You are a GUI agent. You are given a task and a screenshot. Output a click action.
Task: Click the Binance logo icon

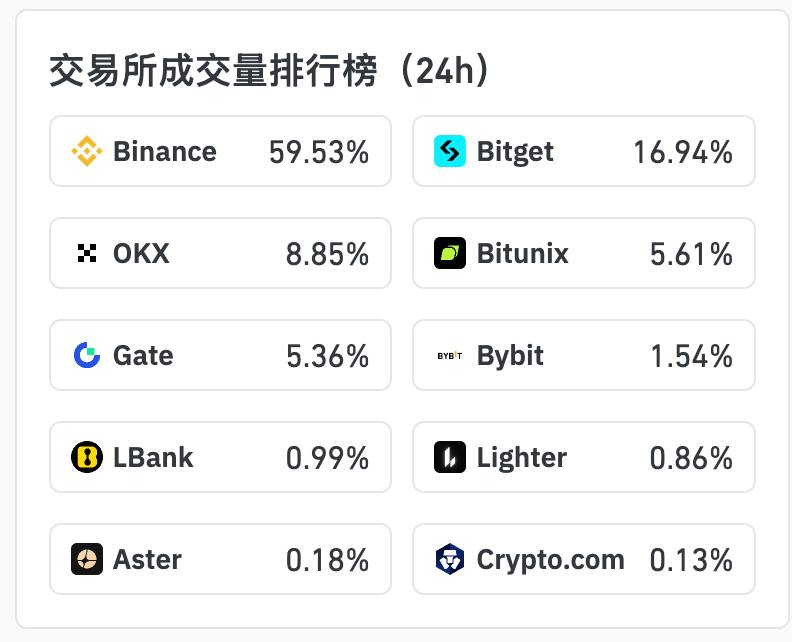[x=87, y=152]
